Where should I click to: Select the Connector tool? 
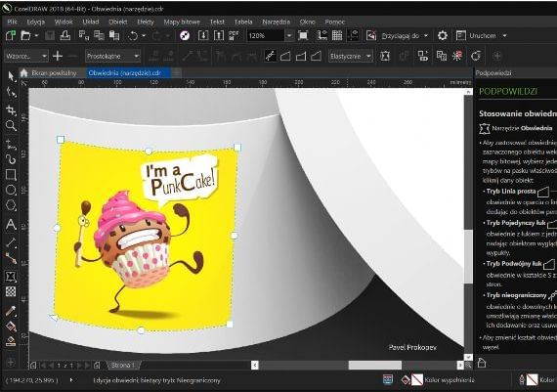[x=11, y=258]
